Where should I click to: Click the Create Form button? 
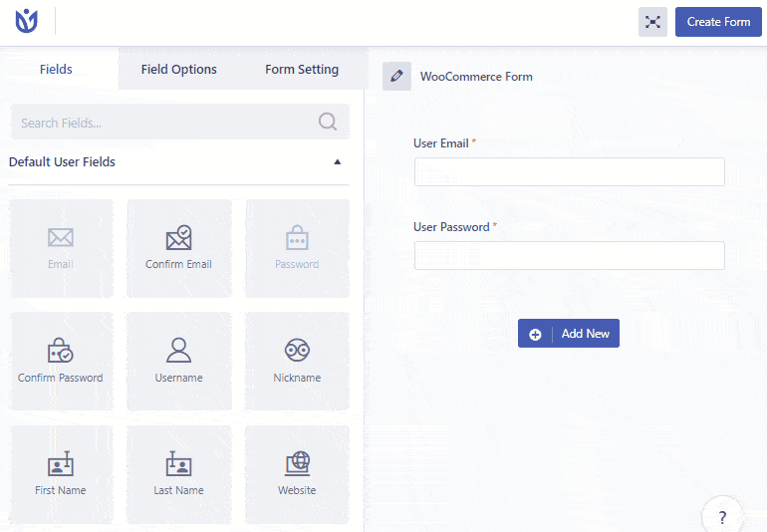coord(718,22)
